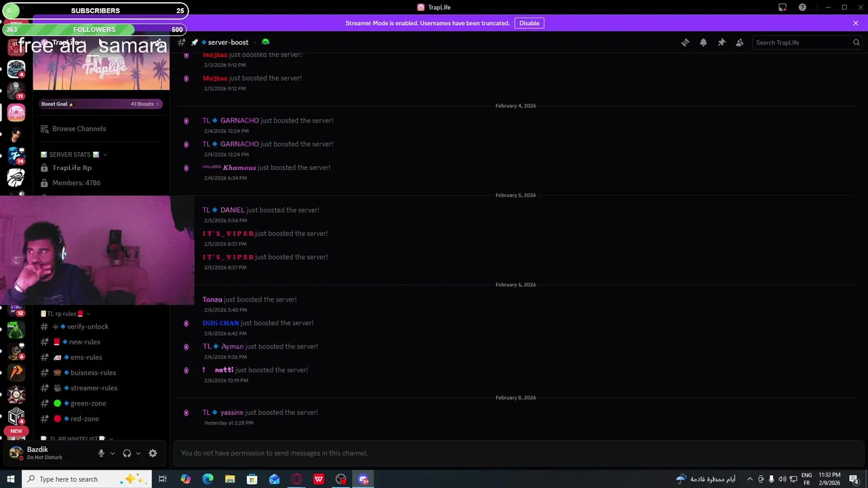868x488 pixels.
Task: Click the server-boost channel title
Action: tap(229, 42)
